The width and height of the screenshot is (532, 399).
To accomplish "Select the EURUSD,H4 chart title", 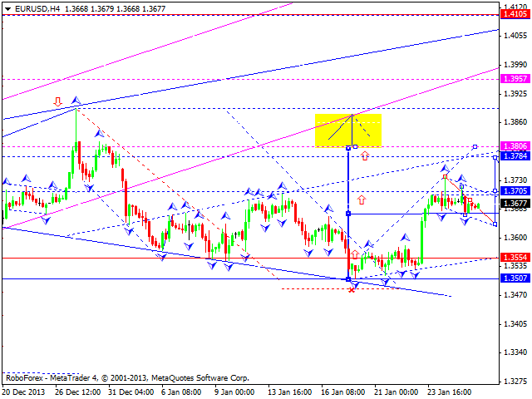I will pos(37,9).
